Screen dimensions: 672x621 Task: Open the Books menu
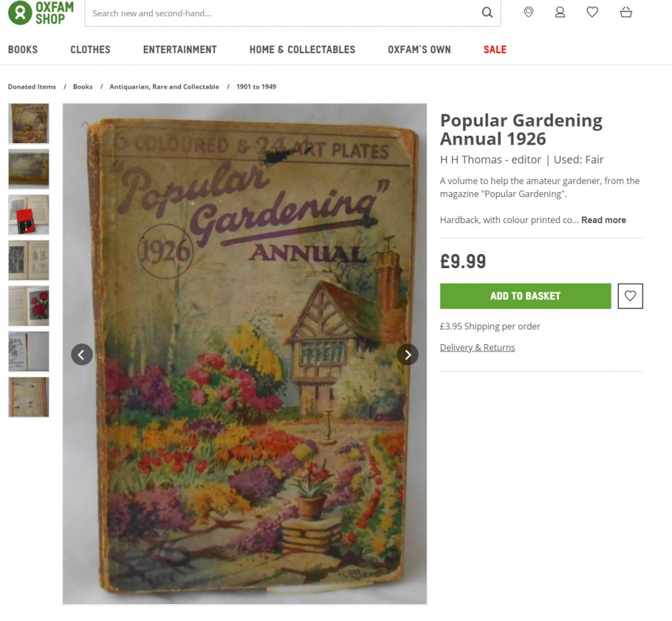coord(23,50)
